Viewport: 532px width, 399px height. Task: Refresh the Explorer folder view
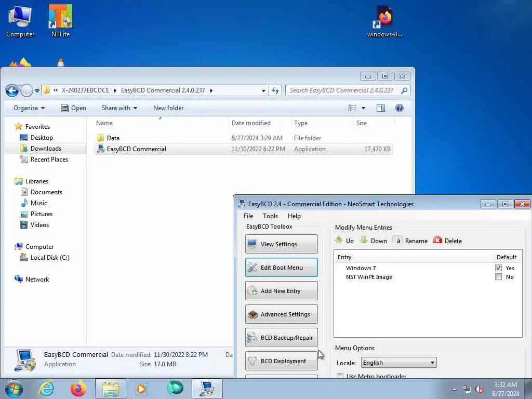(x=275, y=90)
